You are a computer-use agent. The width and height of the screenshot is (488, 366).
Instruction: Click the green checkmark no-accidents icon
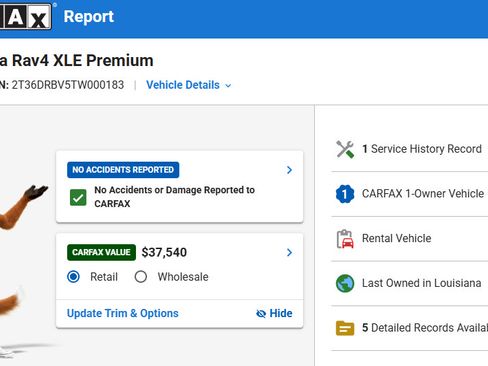[x=78, y=197]
